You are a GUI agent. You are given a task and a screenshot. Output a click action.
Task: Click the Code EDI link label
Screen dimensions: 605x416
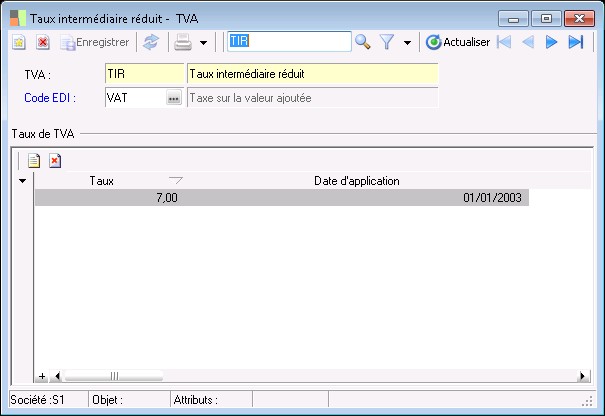pos(50,98)
